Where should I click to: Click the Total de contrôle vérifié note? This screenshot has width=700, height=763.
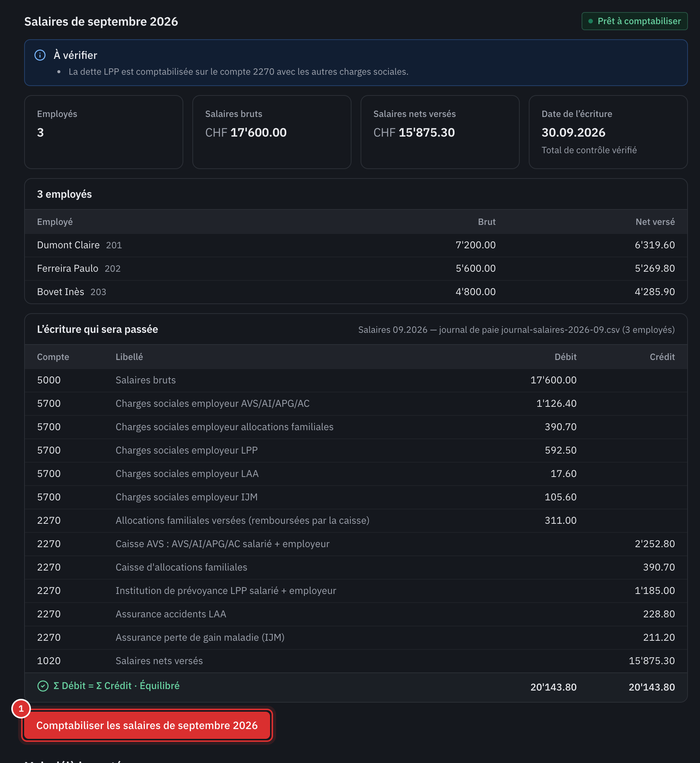point(589,151)
